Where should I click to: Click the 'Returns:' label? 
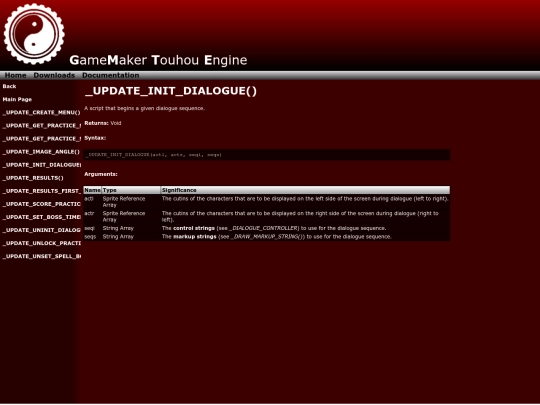[x=96, y=123]
